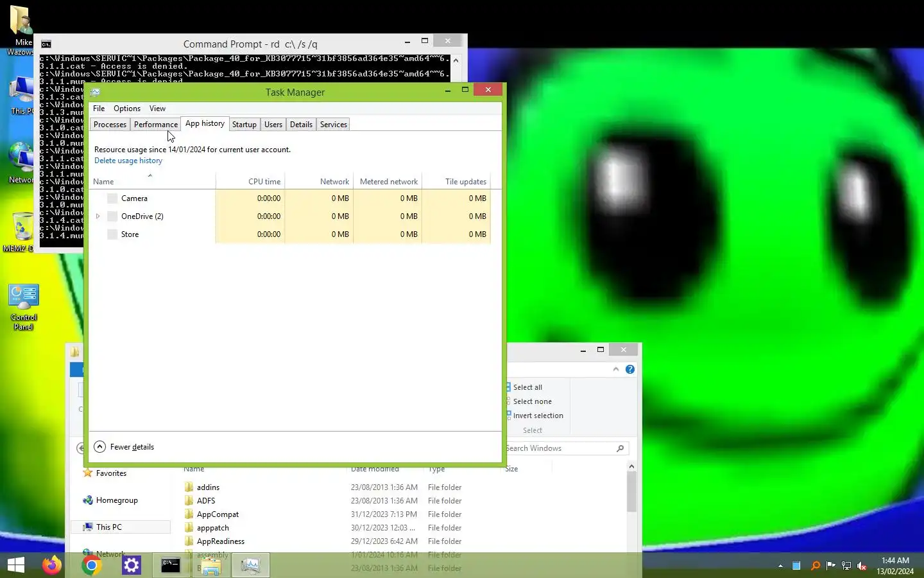
Task: Open the muted volume tray icon
Action: pos(862,566)
